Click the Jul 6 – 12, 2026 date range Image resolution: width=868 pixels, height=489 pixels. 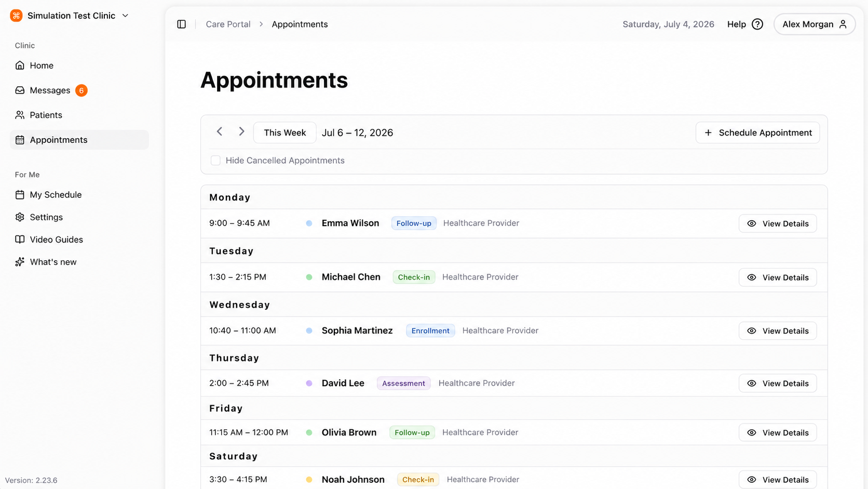pyautogui.click(x=357, y=133)
